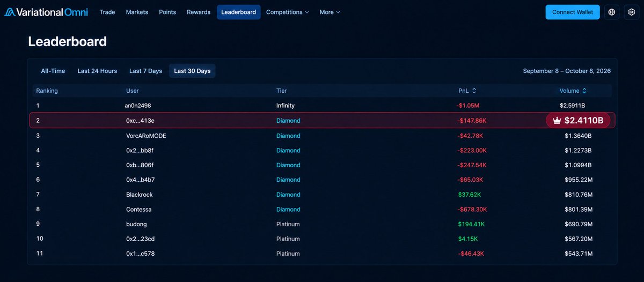Click the User column header
Screen dimensions: 644x282
coord(133,91)
